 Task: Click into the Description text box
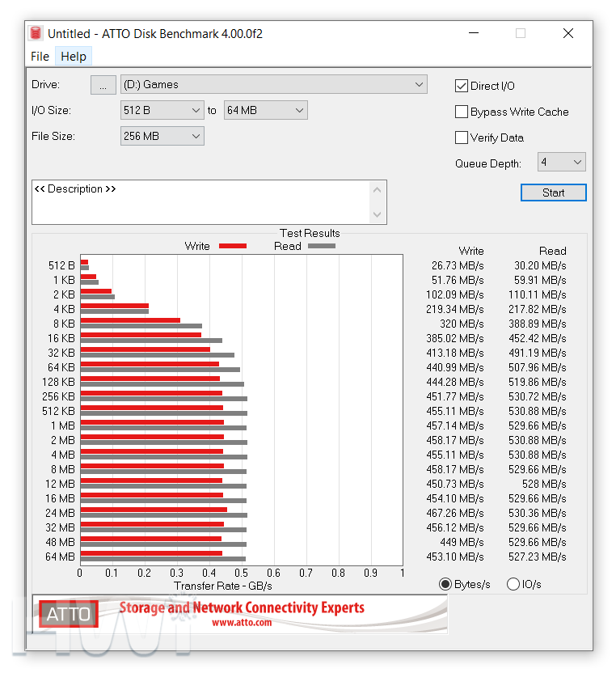(x=200, y=202)
